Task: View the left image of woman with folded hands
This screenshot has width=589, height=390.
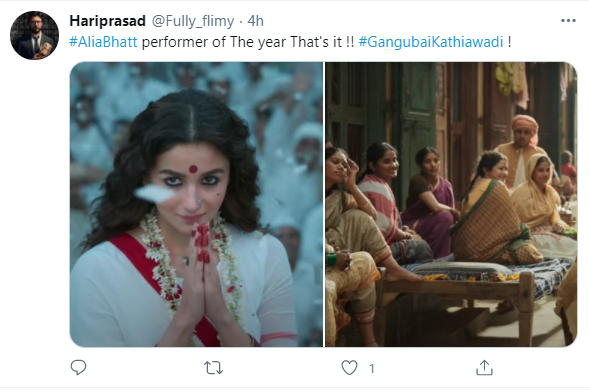Action: (x=196, y=204)
